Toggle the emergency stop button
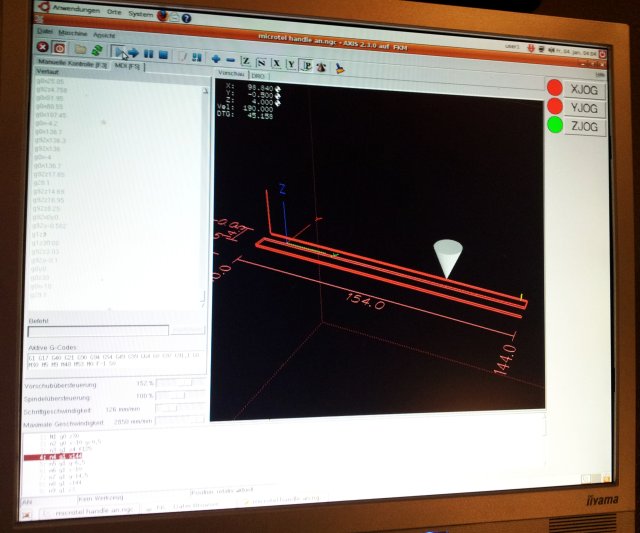 pos(44,47)
